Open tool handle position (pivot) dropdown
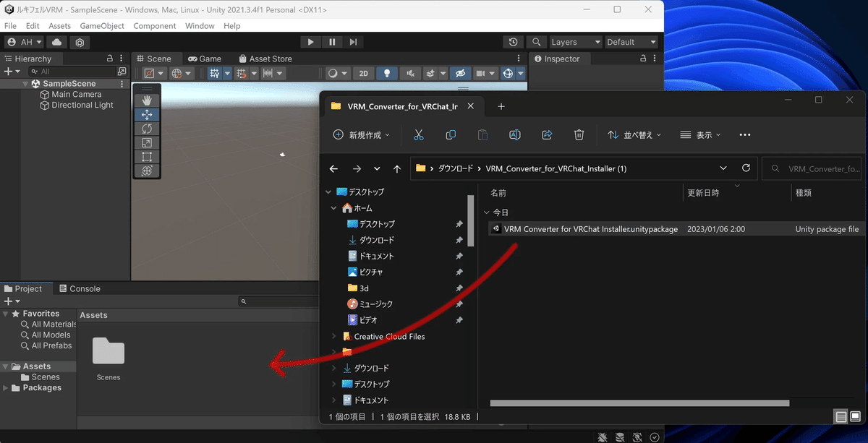Image resolution: width=868 pixels, height=443 pixels. coord(153,73)
